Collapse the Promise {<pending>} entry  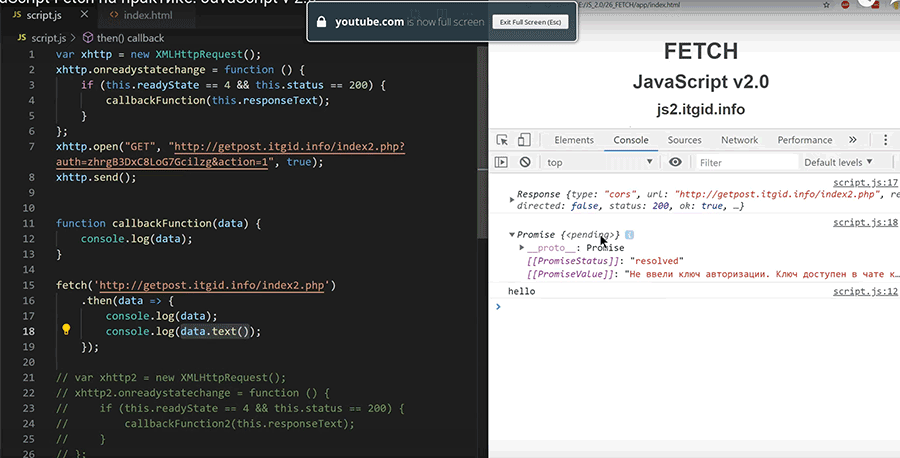coord(511,235)
